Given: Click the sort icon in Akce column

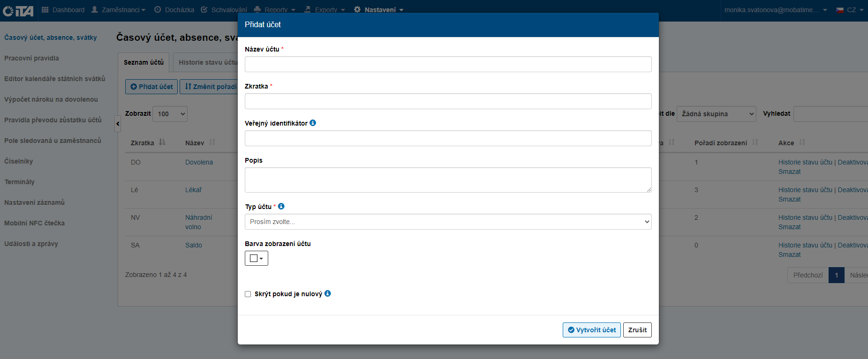Looking at the screenshot, I should (802, 142).
